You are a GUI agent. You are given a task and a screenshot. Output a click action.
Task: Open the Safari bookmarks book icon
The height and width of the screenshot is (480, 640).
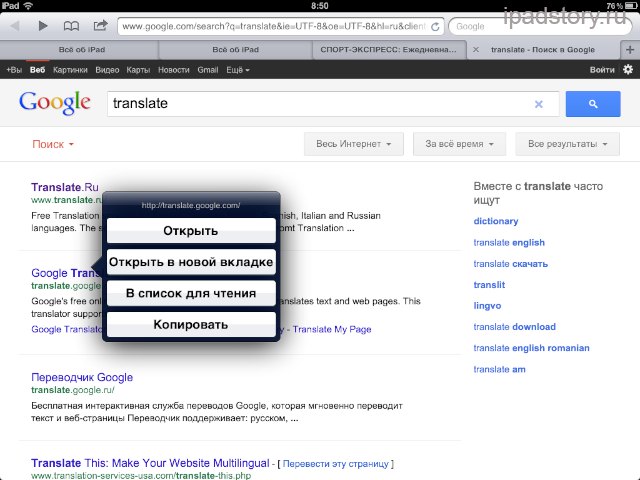[x=71, y=26]
